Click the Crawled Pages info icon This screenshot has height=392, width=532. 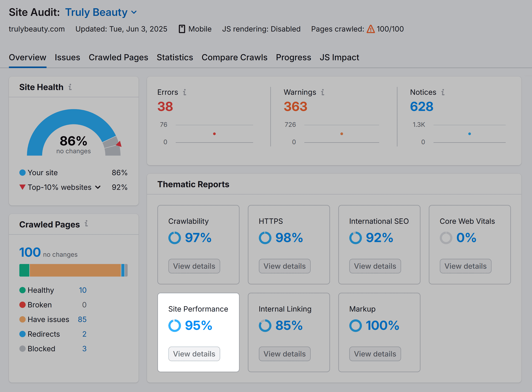86,223
